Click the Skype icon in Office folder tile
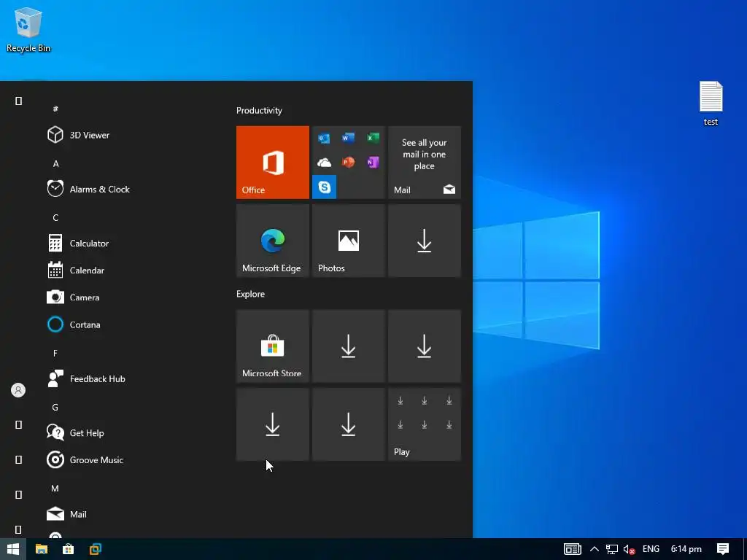 [325, 187]
